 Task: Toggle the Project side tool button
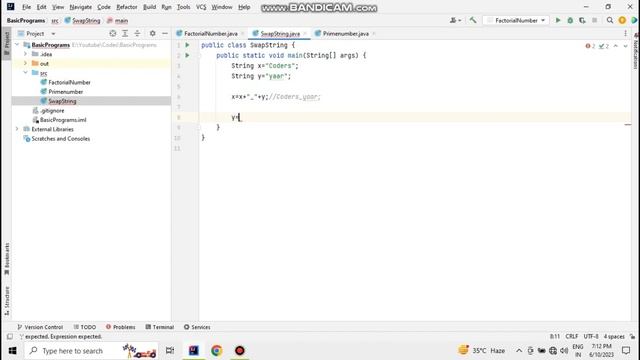pos(7,44)
